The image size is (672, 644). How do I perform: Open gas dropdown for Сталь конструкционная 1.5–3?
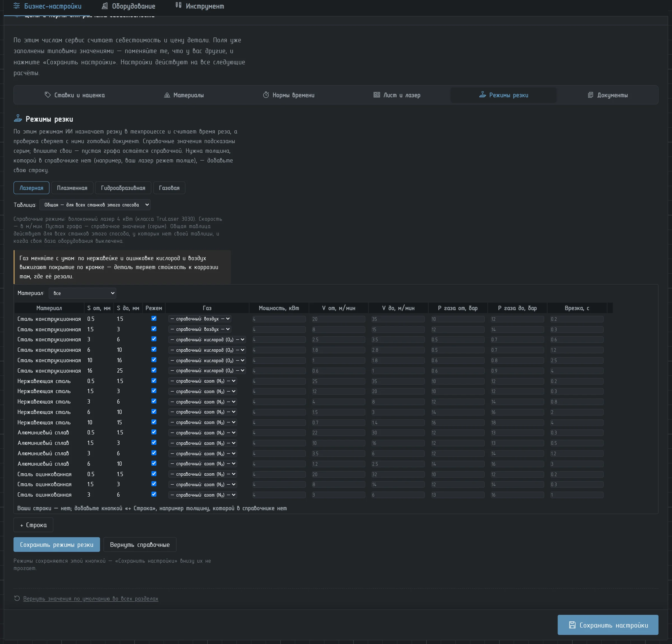click(x=200, y=329)
